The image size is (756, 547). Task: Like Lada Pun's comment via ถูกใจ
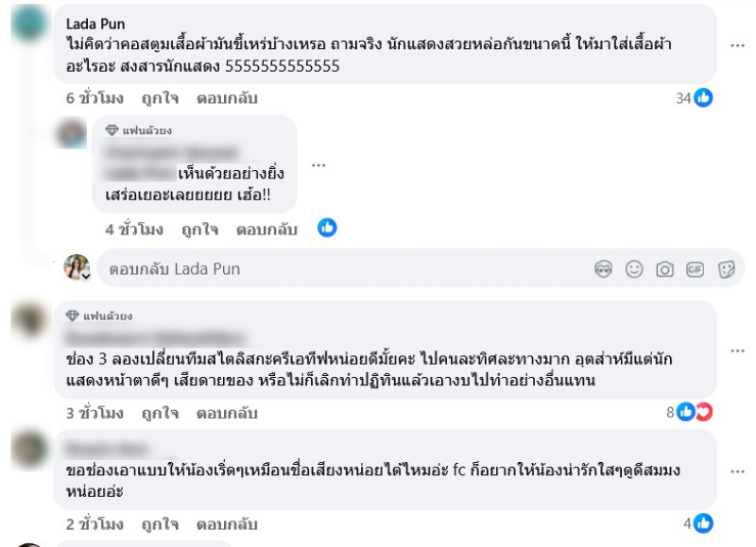tap(162, 98)
